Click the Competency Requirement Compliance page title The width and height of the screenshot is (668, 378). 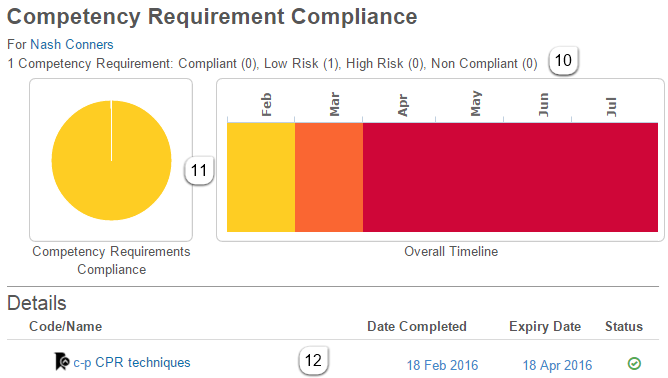(212, 17)
